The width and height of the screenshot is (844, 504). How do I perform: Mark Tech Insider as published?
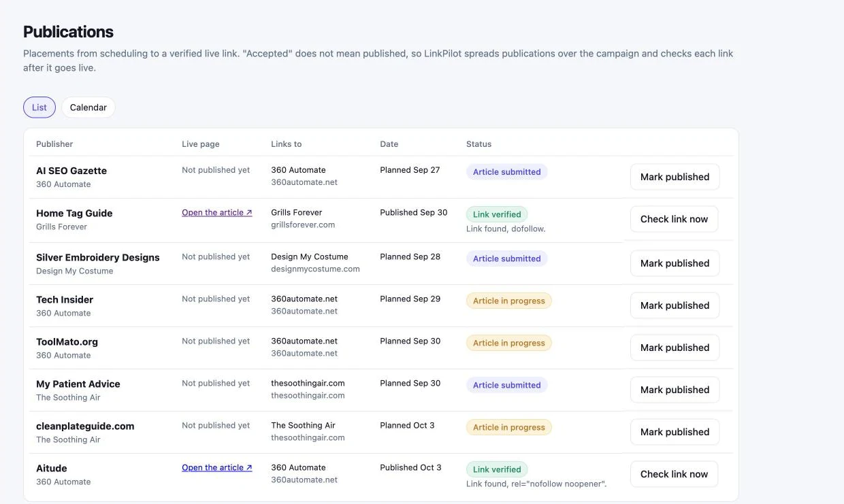[x=675, y=305]
